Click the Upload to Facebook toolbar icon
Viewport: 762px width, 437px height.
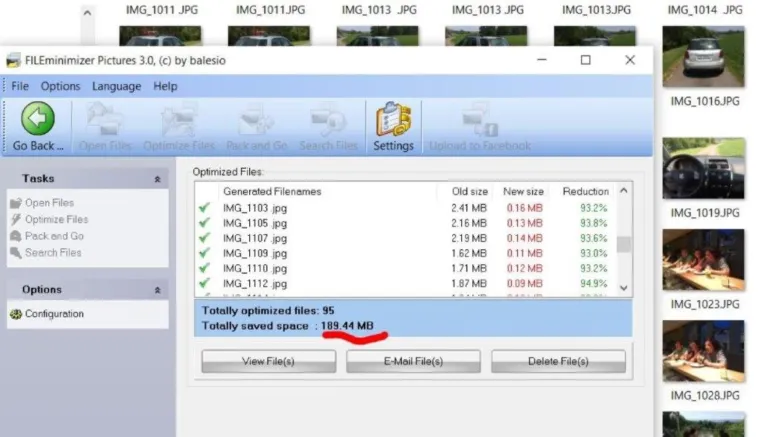480,119
